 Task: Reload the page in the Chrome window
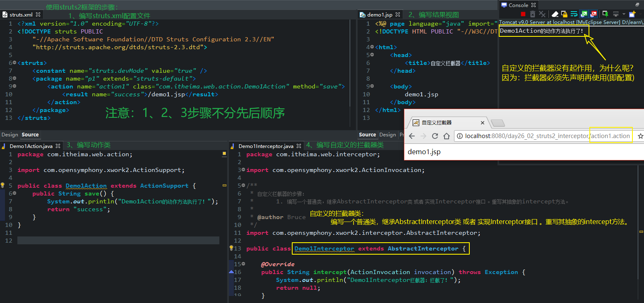(x=435, y=136)
